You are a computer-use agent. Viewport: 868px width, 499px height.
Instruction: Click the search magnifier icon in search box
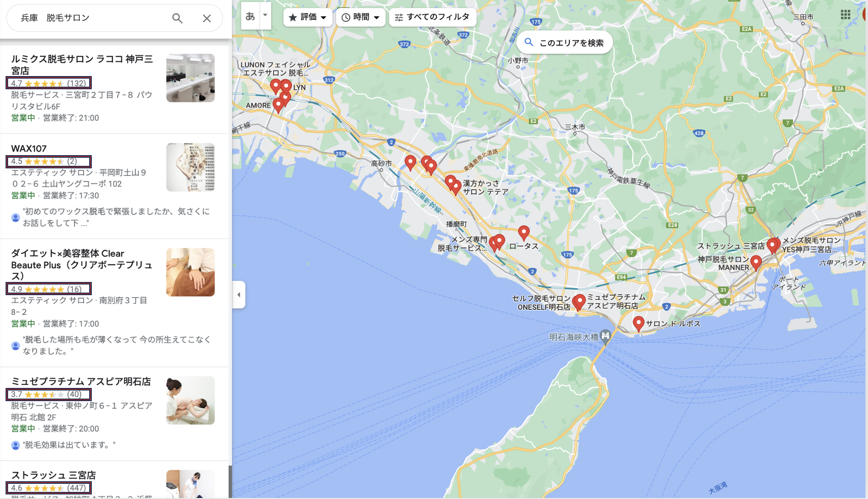click(x=177, y=18)
